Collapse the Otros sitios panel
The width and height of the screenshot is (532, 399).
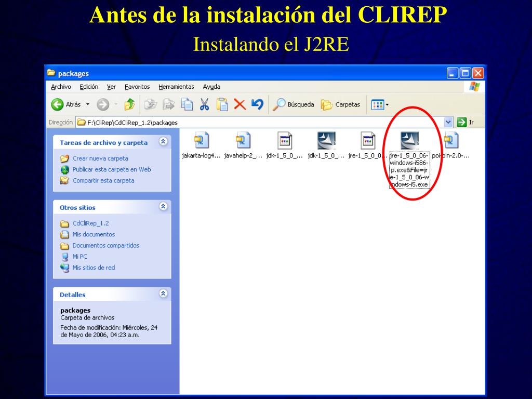(x=163, y=206)
